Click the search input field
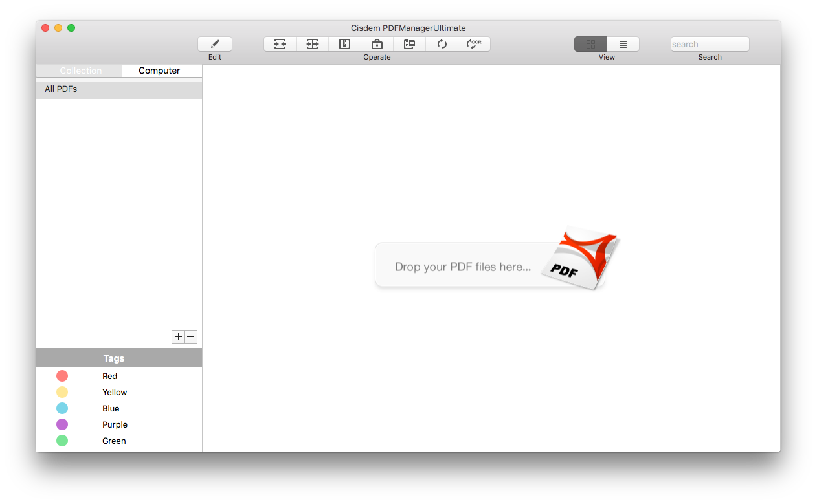Screen dimensions: 817x504 click(x=710, y=43)
